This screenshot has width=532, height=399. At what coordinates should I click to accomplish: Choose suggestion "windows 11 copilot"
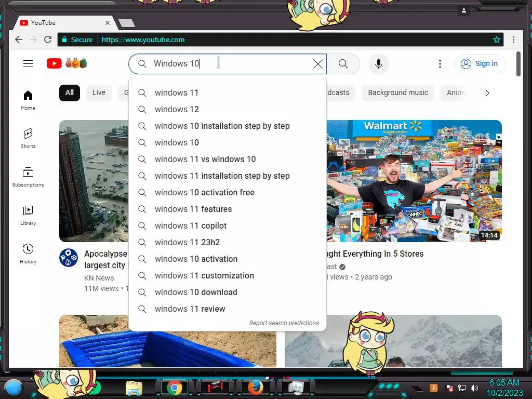click(228, 225)
